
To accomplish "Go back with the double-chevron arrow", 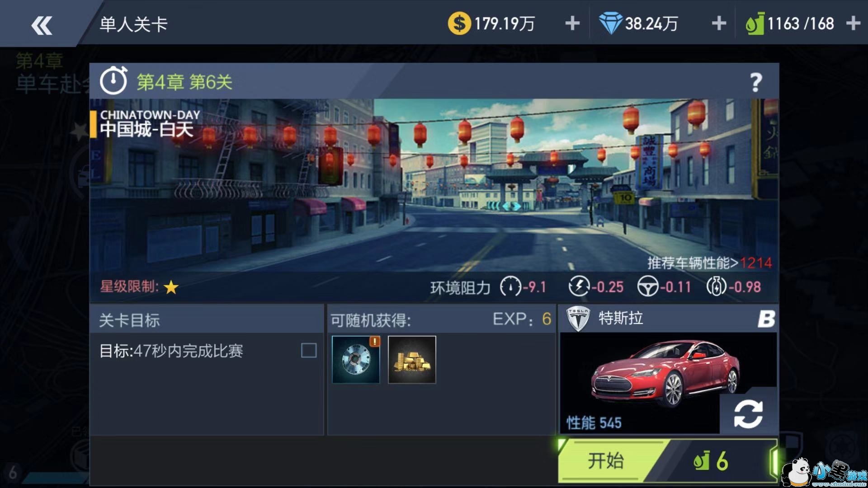I will pos(42,25).
